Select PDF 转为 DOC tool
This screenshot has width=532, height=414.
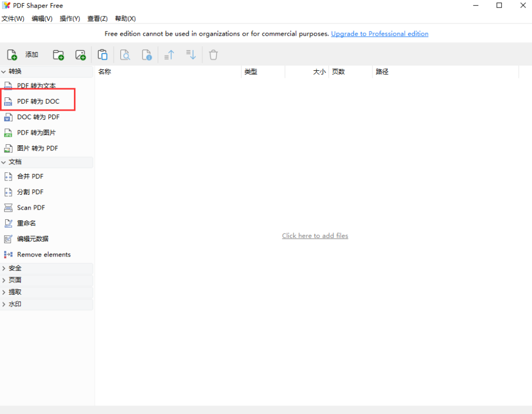pyautogui.click(x=38, y=102)
